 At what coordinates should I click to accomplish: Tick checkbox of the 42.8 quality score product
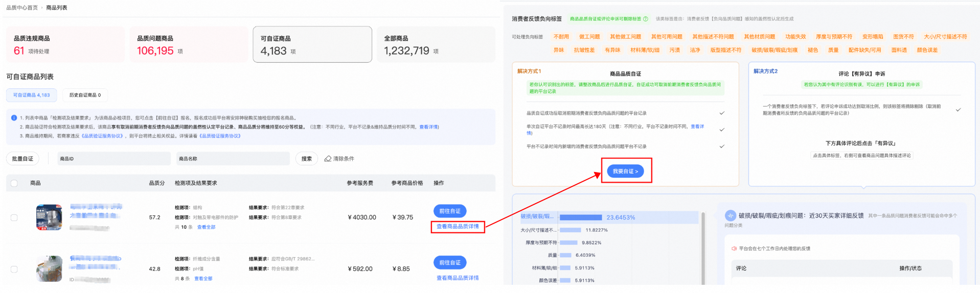pos(14,269)
